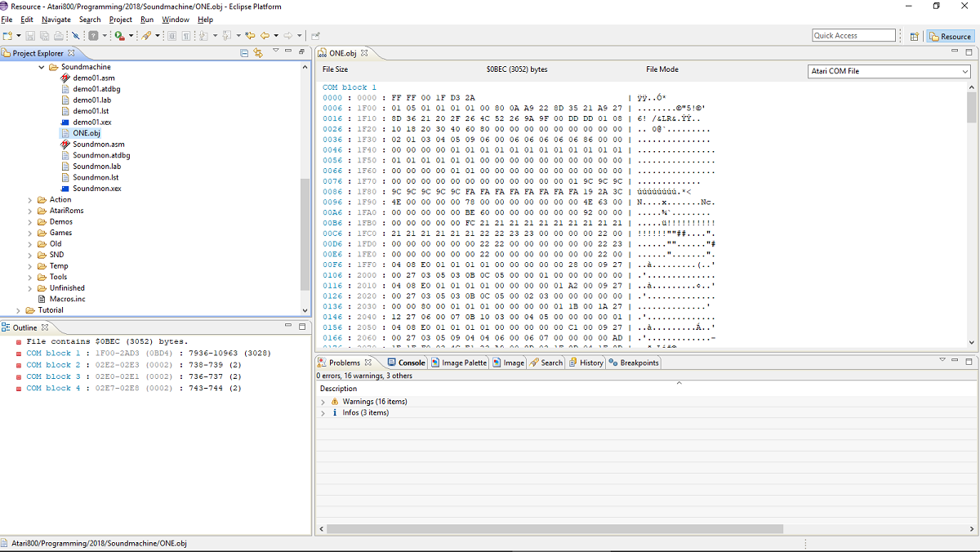Expand the Action folder

(30, 199)
